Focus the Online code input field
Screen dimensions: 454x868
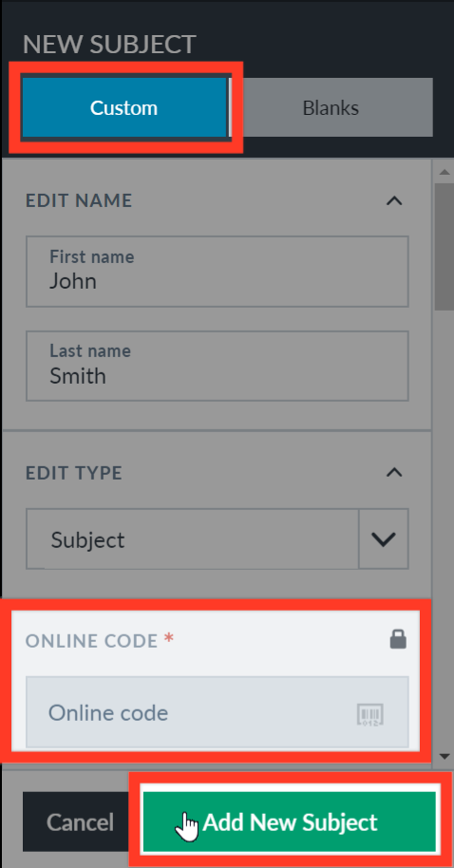point(218,712)
